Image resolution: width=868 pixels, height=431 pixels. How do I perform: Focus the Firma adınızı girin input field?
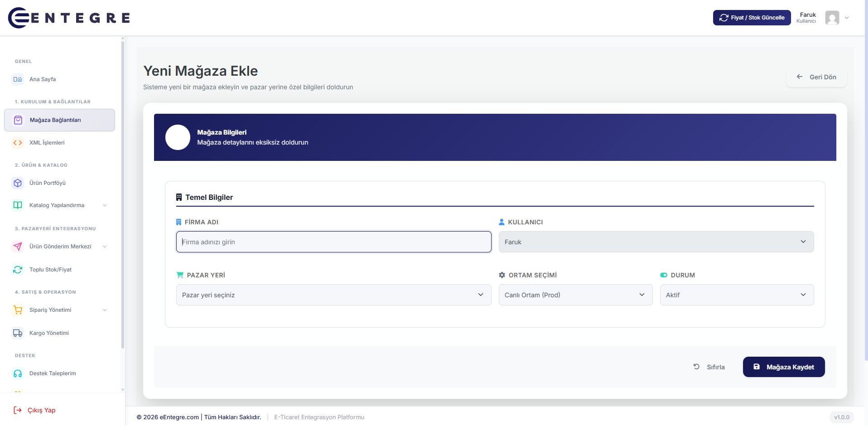point(333,242)
